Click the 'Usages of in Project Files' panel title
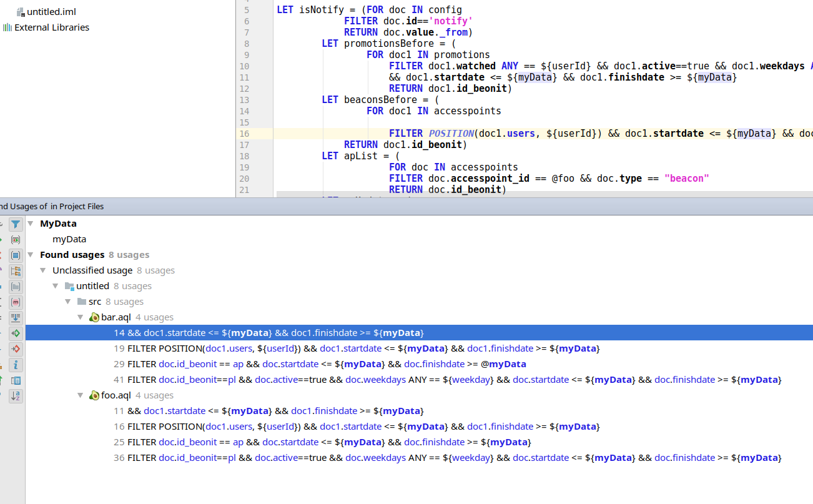The image size is (813, 504). tap(52, 206)
